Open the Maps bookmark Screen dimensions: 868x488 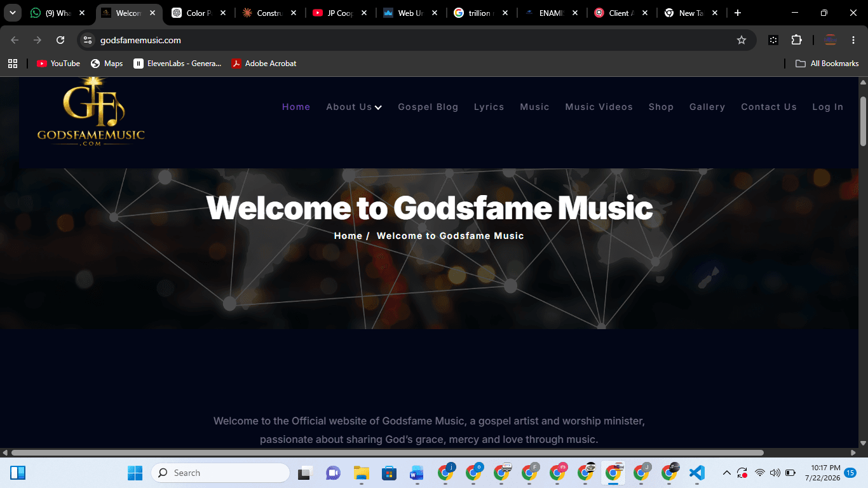point(107,64)
